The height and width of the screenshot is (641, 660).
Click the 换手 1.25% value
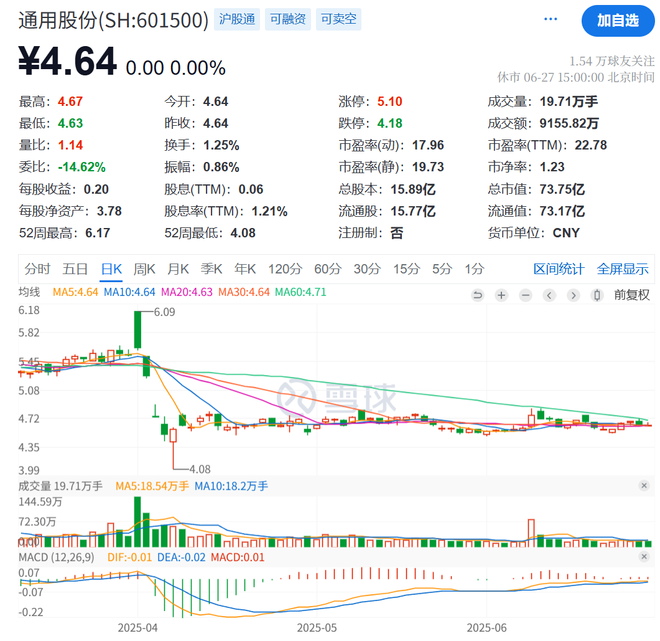221,145
